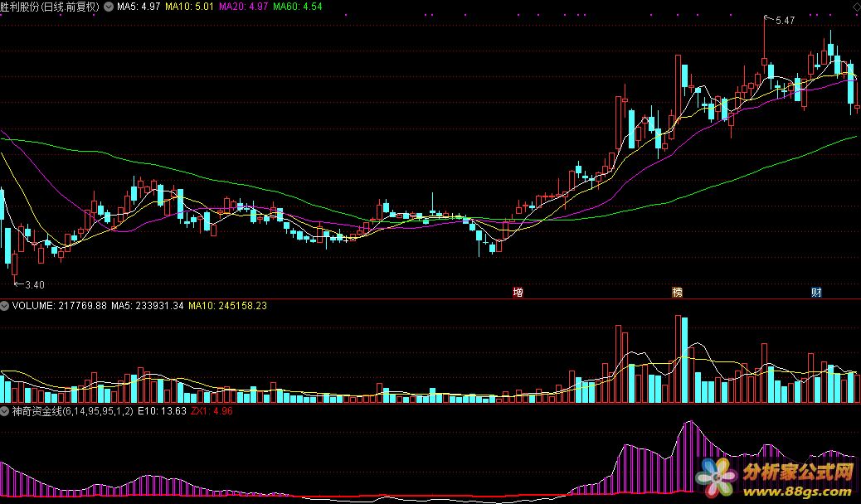Viewport: 861px width, 504px height.
Task: Expand the VOLUME panel settings arrow
Action: [5, 306]
